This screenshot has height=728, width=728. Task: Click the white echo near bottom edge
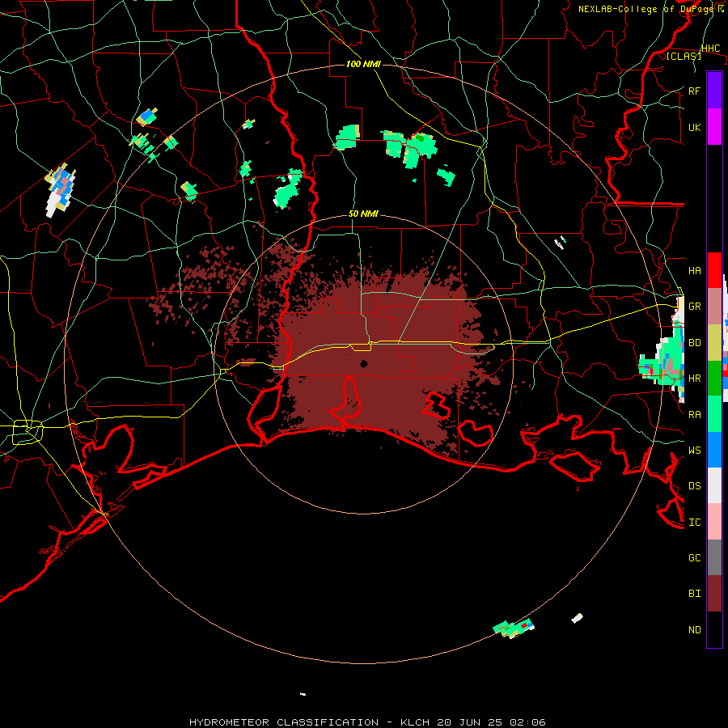click(x=303, y=694)
